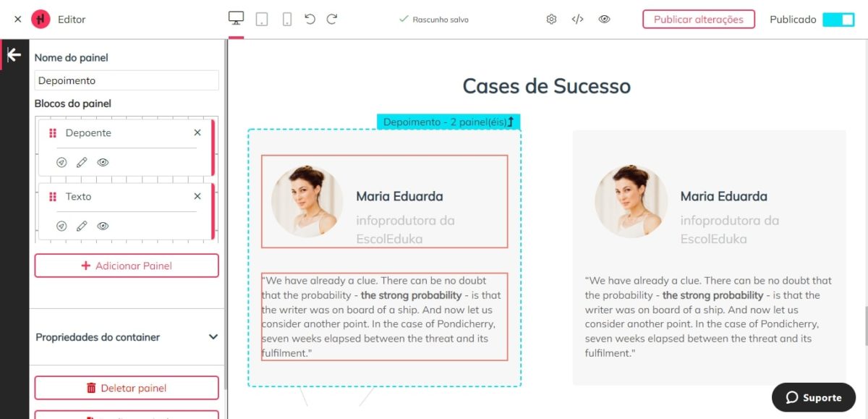Viewport: 868px width, 419px height.
Task: Click the editor logo icon
Action: click(x=41, y=20)
